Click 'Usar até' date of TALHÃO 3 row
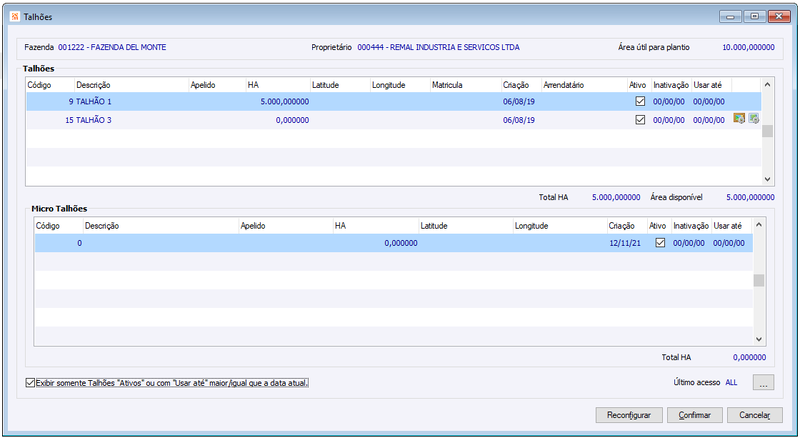The image size is (800, 438). [709, 120]
